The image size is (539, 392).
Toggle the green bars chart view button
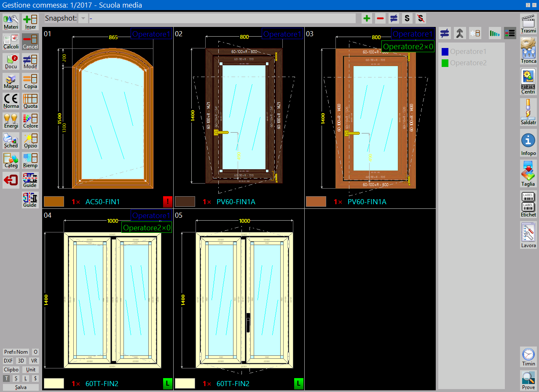pos(495,33)
